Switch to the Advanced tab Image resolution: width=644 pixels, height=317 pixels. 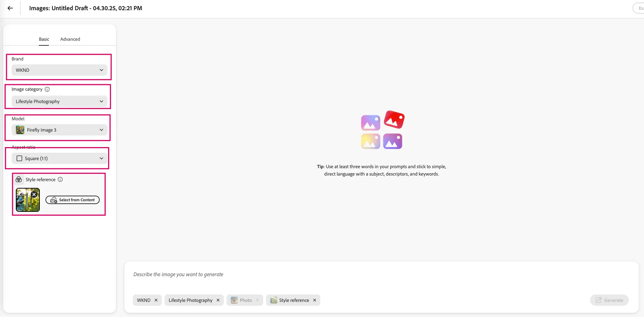pos(70,39)
